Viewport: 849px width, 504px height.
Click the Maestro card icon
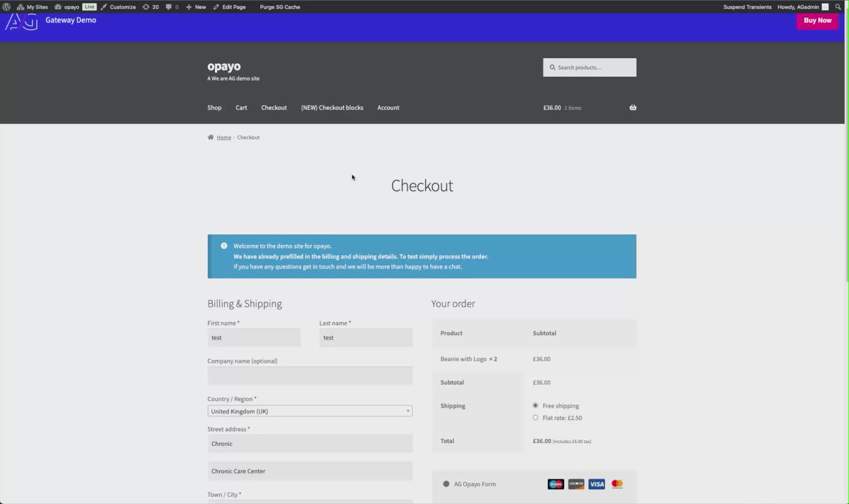(x=556, y=484)
